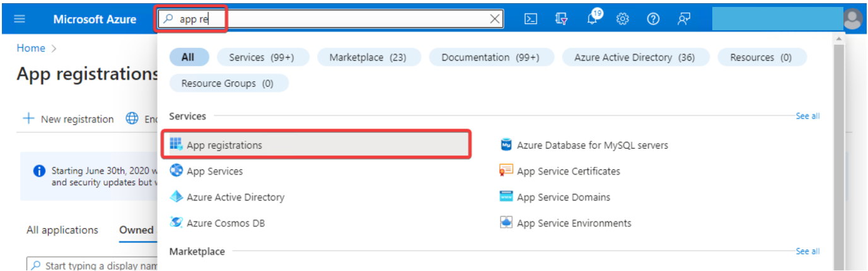Click See all link for Services
Screen dimensions: 868x271
point(807,116)
